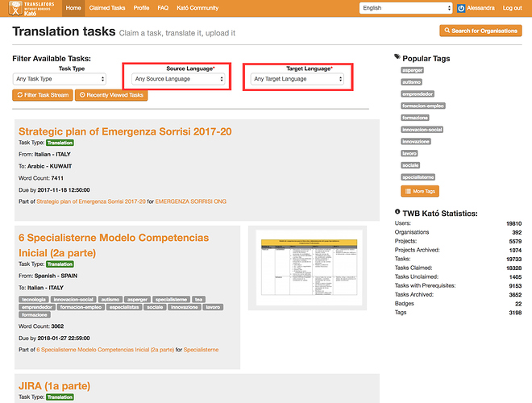532x403 pixels.
Task: Open the FAQ page
Action: click(163, 8)
